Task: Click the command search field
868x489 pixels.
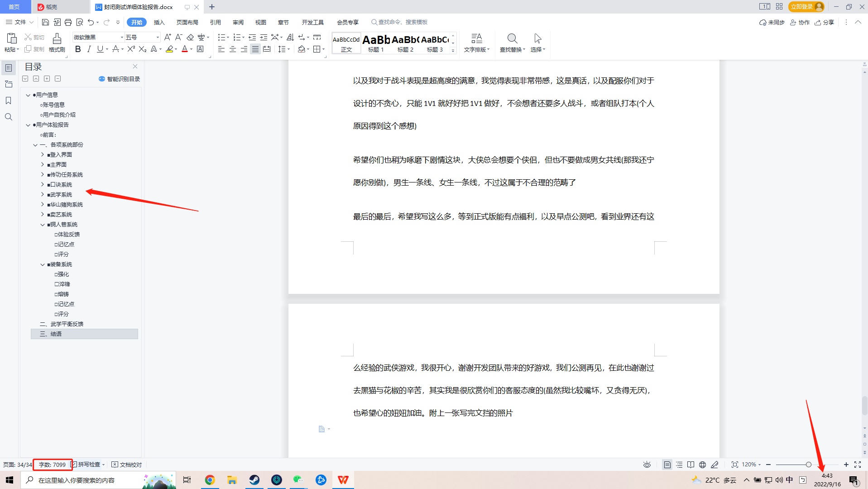Action: (399, 22)
